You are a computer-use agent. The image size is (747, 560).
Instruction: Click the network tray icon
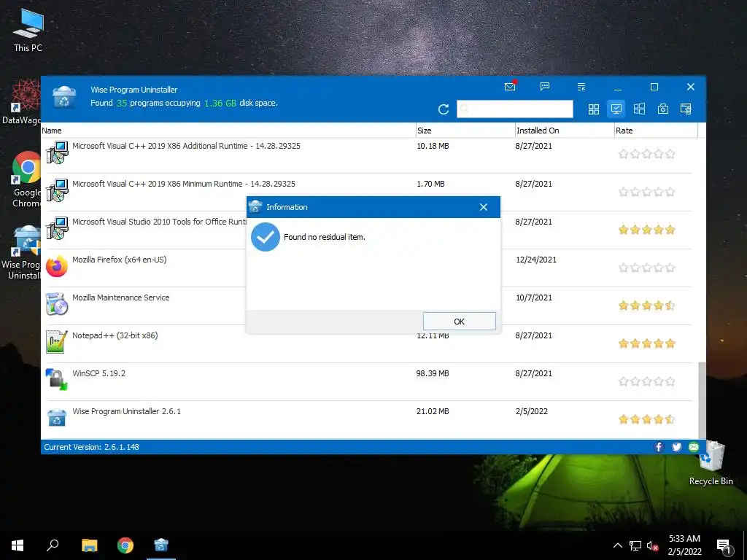pyautogui.click(x=635, y=545)
